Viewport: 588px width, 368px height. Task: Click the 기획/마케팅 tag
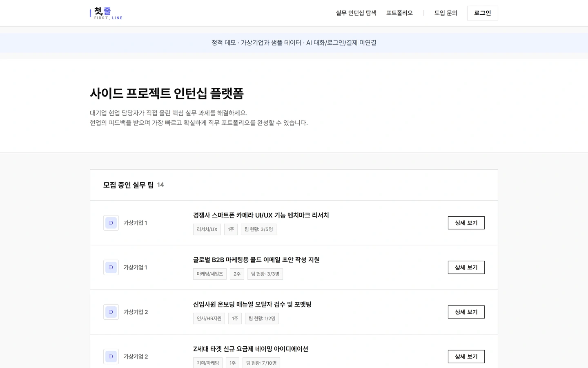coord(208,363)
